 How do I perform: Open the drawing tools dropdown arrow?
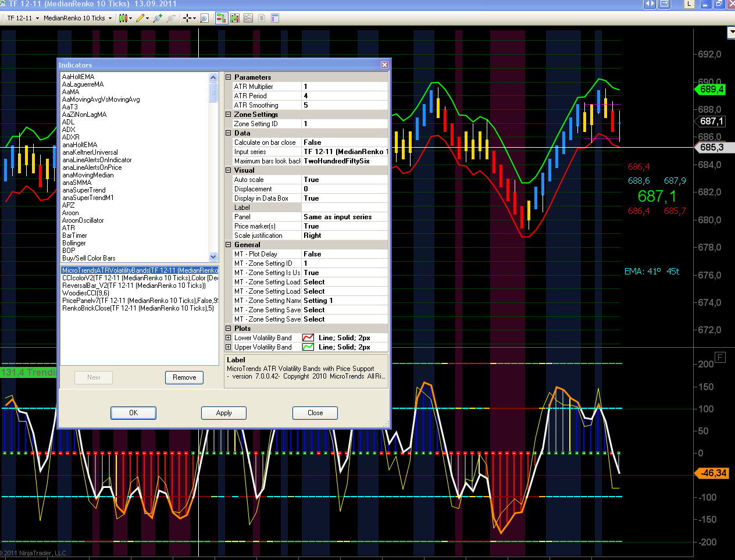[147, 18]
